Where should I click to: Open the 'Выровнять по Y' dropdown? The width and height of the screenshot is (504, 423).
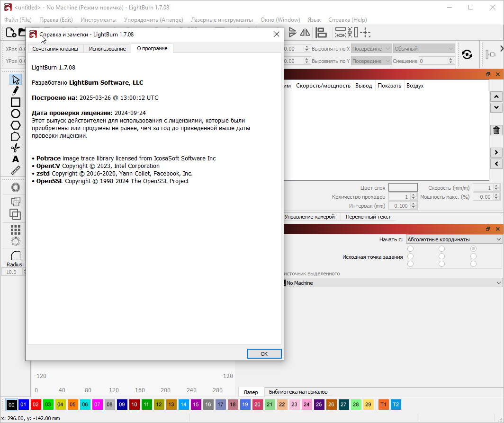371,61
